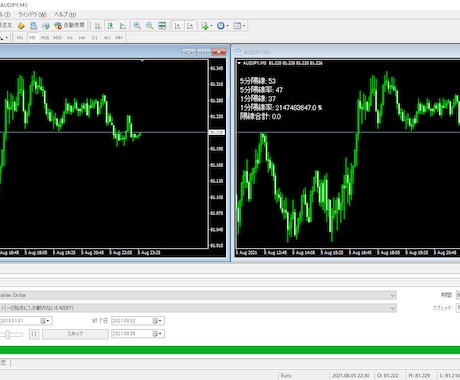The height and width of the screenshot is (380, 460).
Task: Click the スキップ skip button
Action: (x=75, y=334)
